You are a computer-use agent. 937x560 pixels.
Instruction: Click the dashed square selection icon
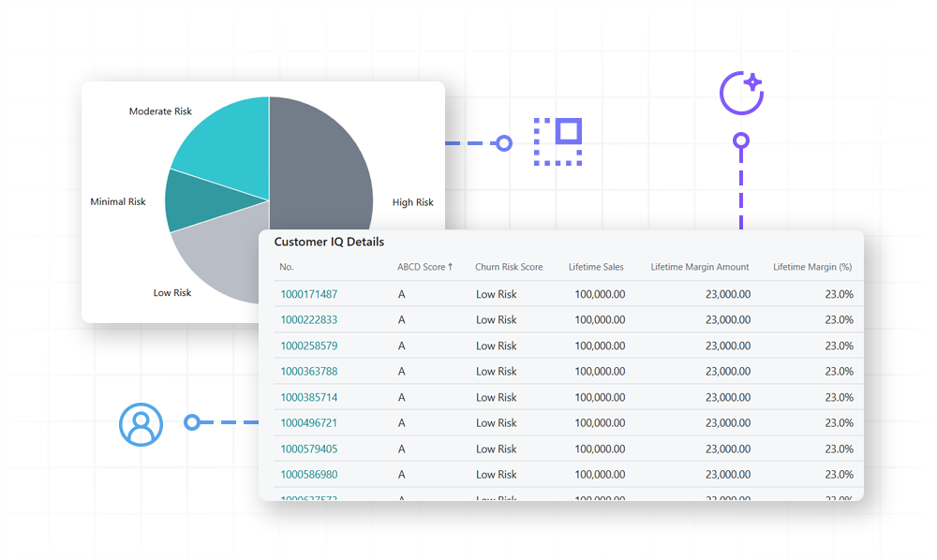(558, 141)
